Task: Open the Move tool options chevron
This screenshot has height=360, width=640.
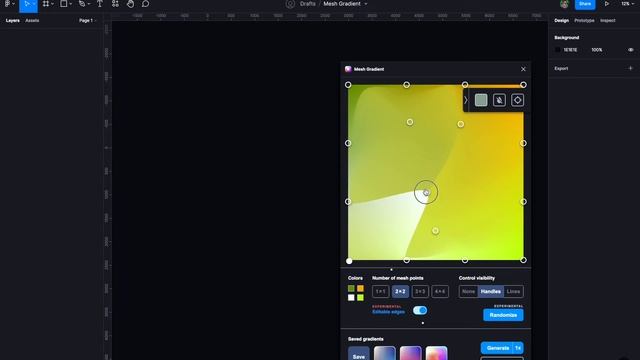Action: 34,4
